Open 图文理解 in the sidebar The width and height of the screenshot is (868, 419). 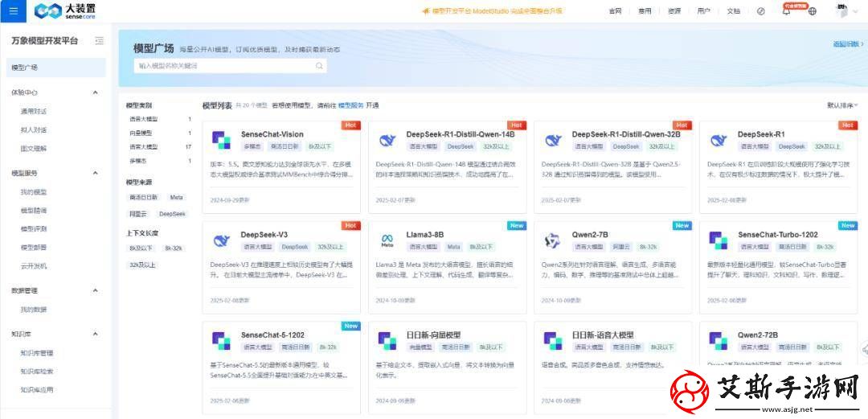point(34,149)
